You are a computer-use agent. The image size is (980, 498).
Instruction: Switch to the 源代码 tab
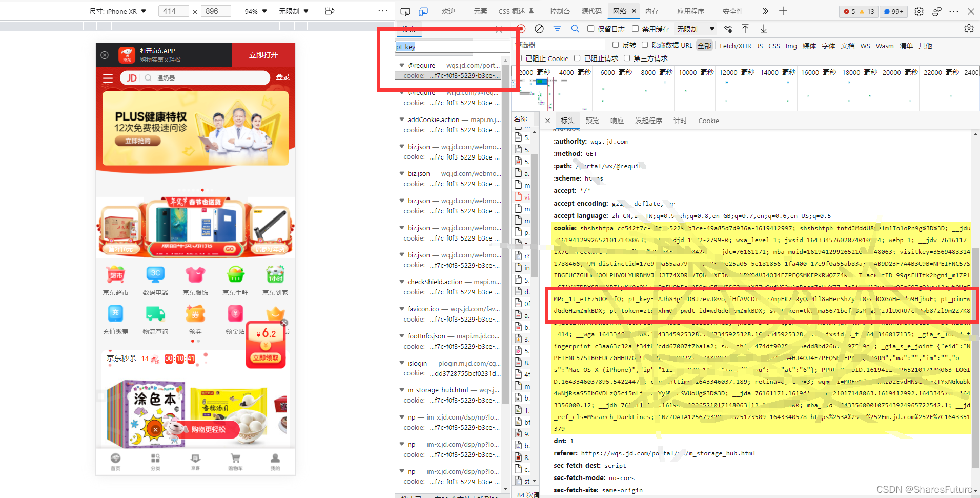click(591, 11)
